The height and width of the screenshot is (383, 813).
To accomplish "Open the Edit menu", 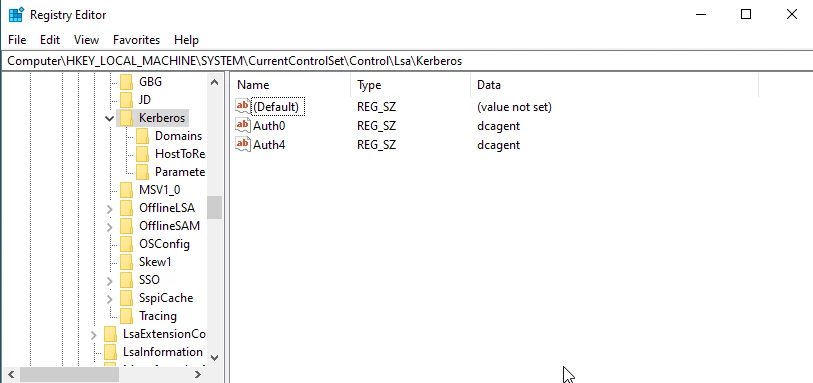I will click(x=50, y=40).
